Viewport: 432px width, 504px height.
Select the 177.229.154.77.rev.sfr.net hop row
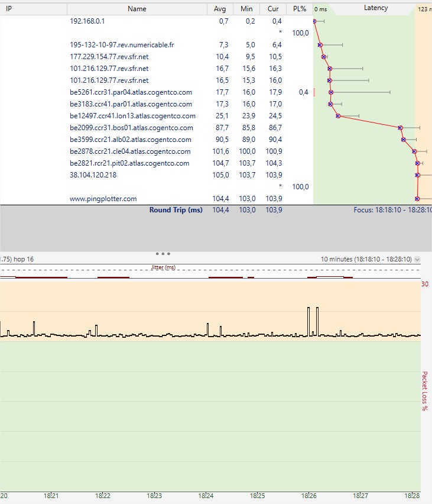[x=109, y=57]
